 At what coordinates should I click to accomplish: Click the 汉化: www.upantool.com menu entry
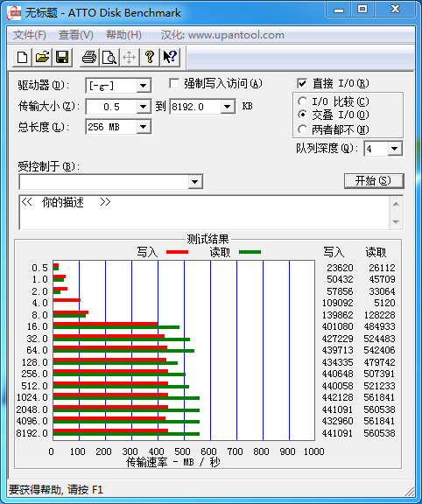click(222, 35)
